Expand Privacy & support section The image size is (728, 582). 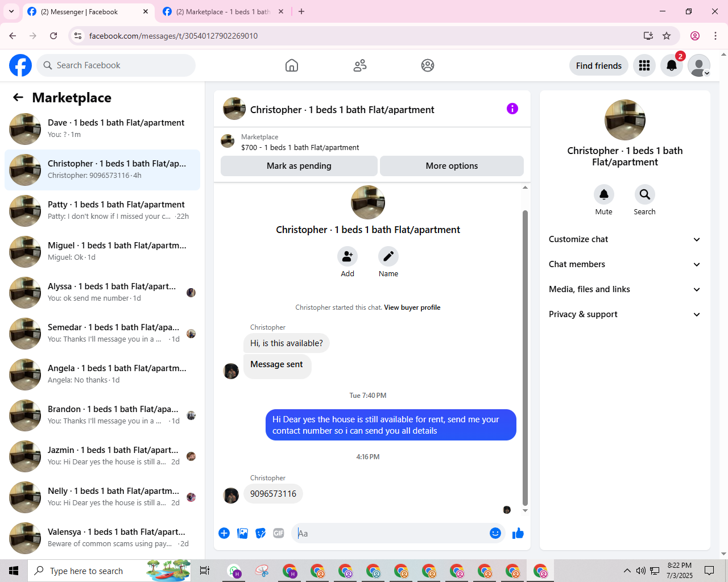(x=625, y=314)
